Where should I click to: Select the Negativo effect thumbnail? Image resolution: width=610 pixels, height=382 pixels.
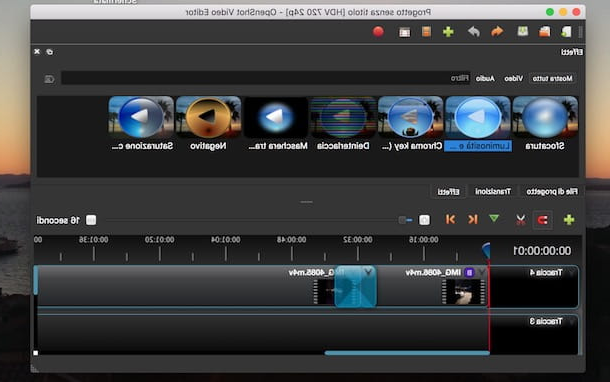(x=209, y=118)
